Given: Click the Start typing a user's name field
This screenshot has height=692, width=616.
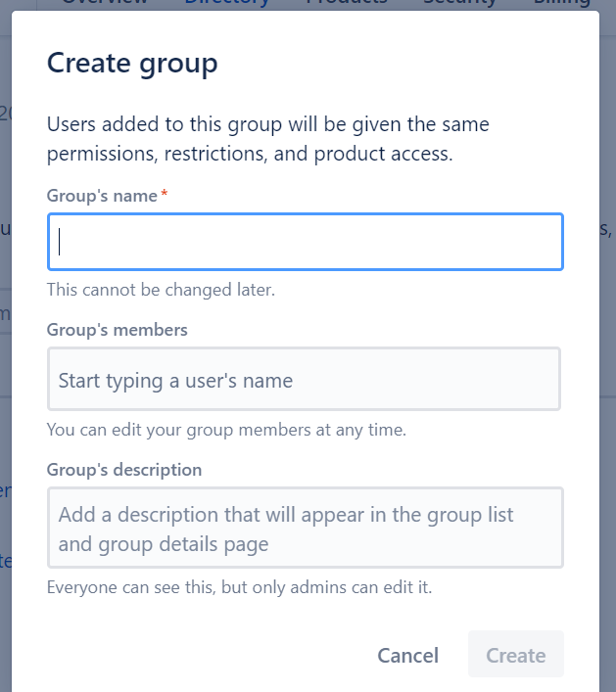Looking at the screenshot, I should 304,379.
